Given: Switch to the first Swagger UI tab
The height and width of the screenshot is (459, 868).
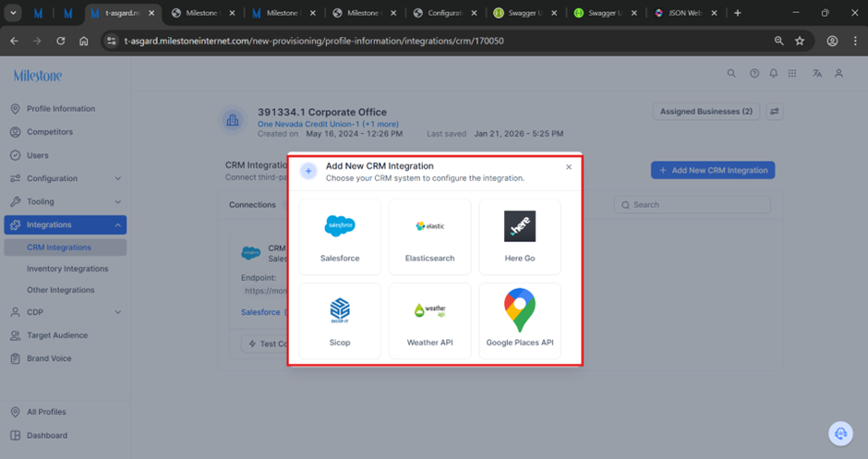Looking at the screenshot, I should pos(525,13).
